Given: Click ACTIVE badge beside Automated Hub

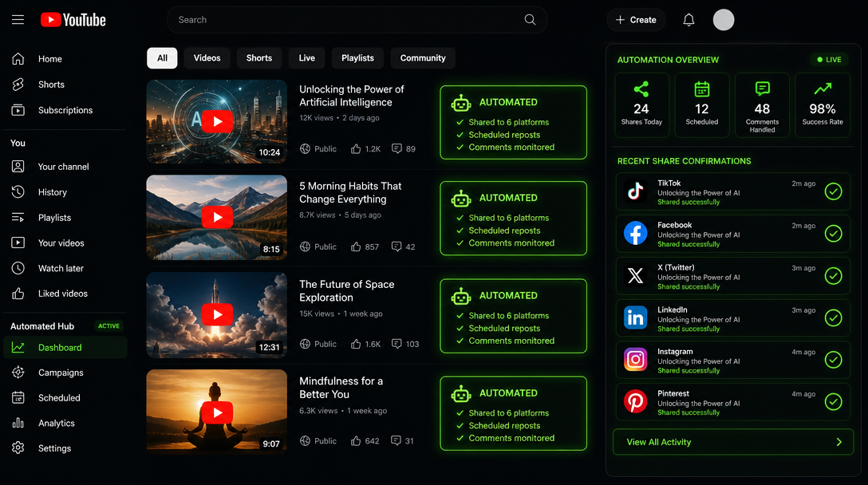Looking at the screenshot, I should tap(108, 326).
